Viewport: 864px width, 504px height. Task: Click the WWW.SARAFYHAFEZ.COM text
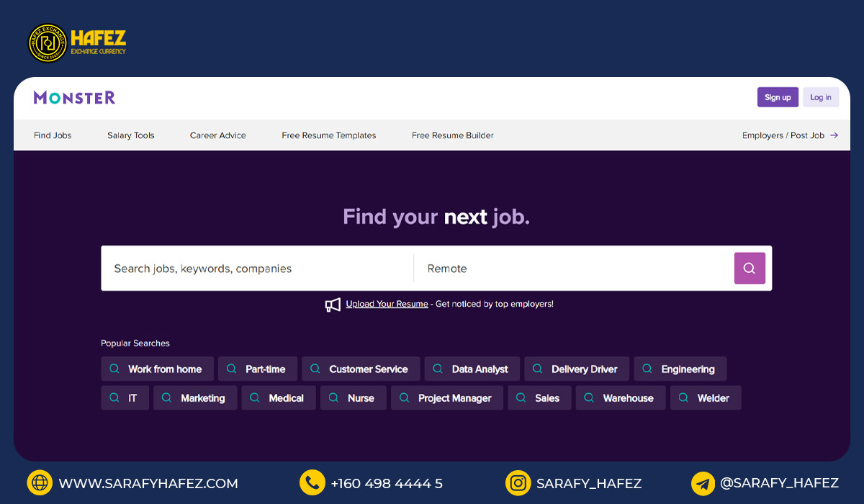point(148,484)
